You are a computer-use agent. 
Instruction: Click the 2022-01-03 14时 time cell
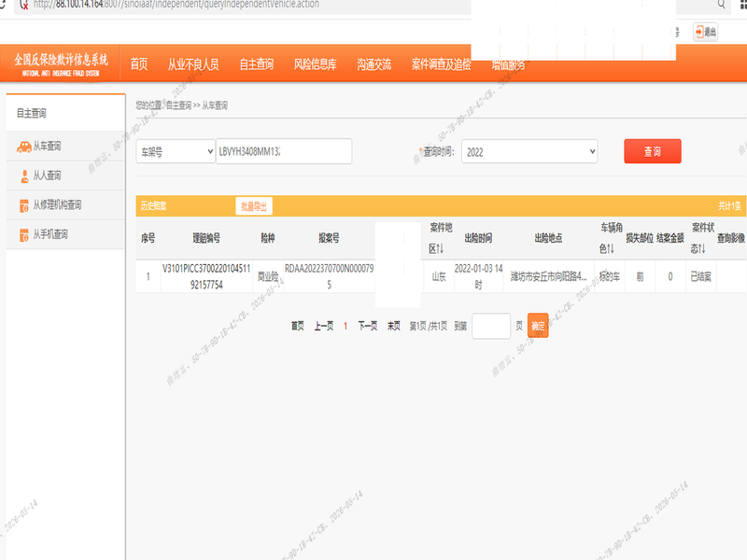478,276
